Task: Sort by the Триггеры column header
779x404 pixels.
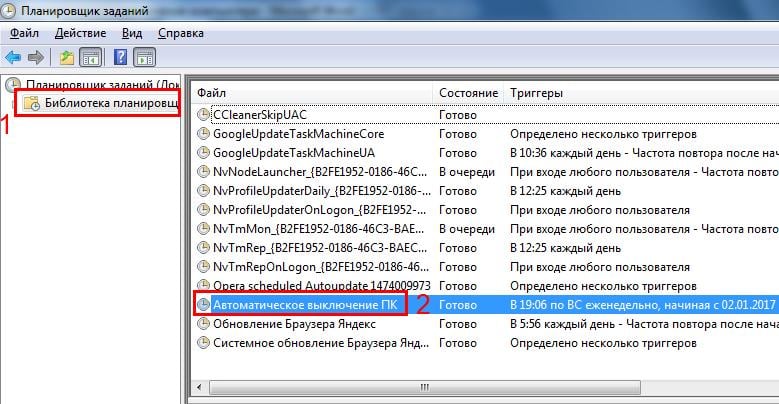Action: pyautogui.click(x=640, y=92)
